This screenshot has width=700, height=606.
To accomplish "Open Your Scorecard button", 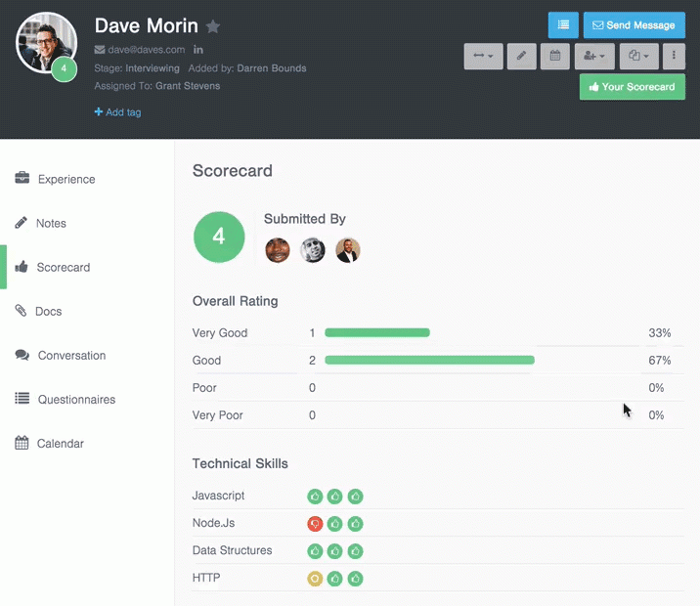I will coord(633,87).
